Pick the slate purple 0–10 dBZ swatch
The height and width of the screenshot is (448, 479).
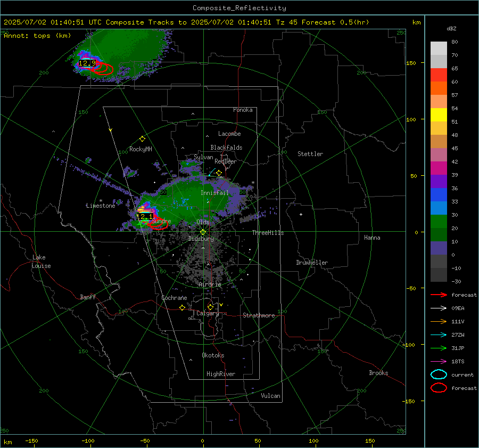pos(439,248)
